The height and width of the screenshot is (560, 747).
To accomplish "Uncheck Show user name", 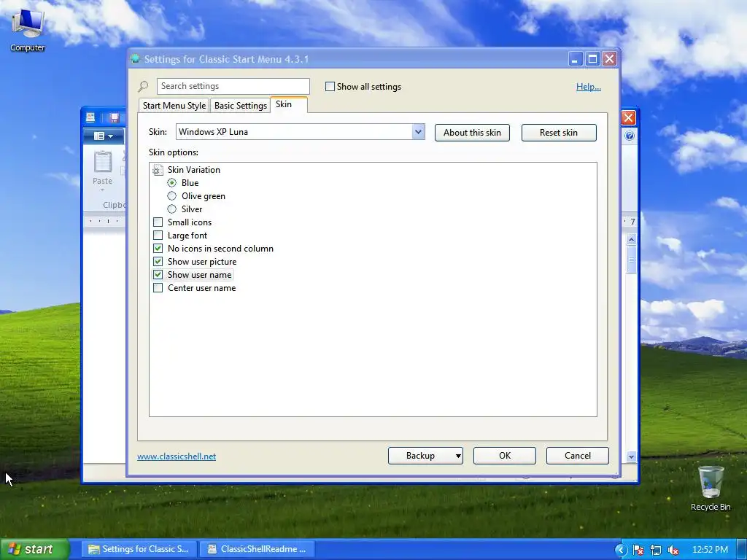I will (x=158, y=275).
